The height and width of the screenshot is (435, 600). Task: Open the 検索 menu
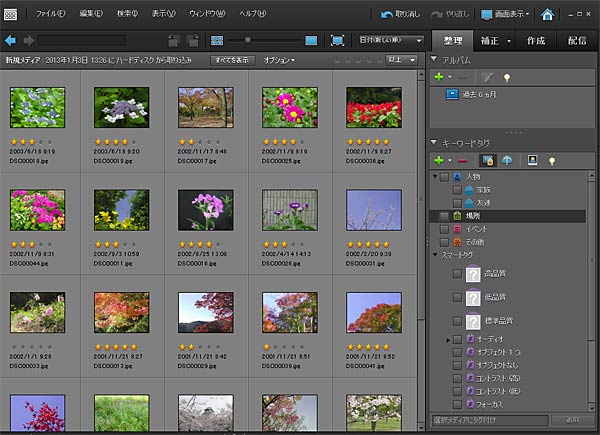(127, 14)
